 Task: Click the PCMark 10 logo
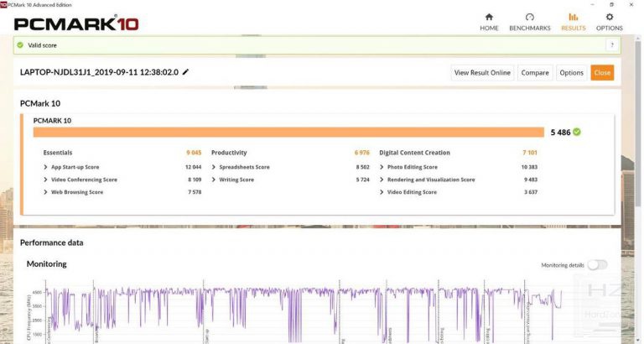click(76, 23)
